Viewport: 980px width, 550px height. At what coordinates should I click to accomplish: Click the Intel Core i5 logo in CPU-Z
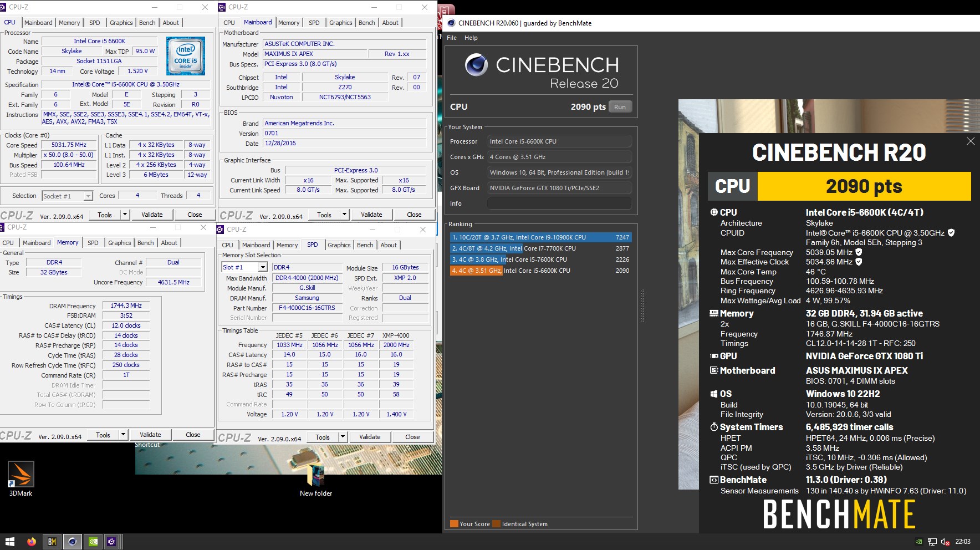pyautogui.click(x=186, y=56)
